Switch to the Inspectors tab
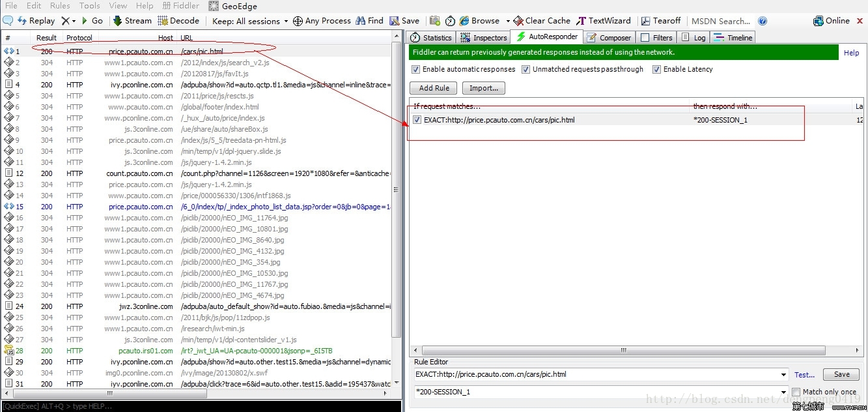Viewport: 868px width, 412px height. coord(483,38)
